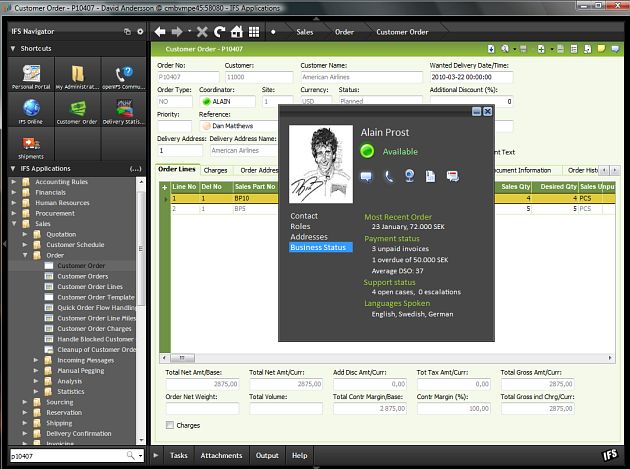Expand Human Resources folder
Image resolution: width=630 pixels, height=469 pixels.
click(x=14, y=203)
